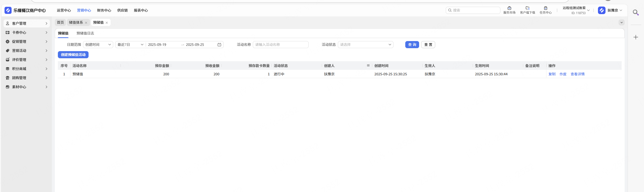This screenshot has width=644, height=192.
Task: Click the 活动名称 column header
Action: tap(79, 66)
